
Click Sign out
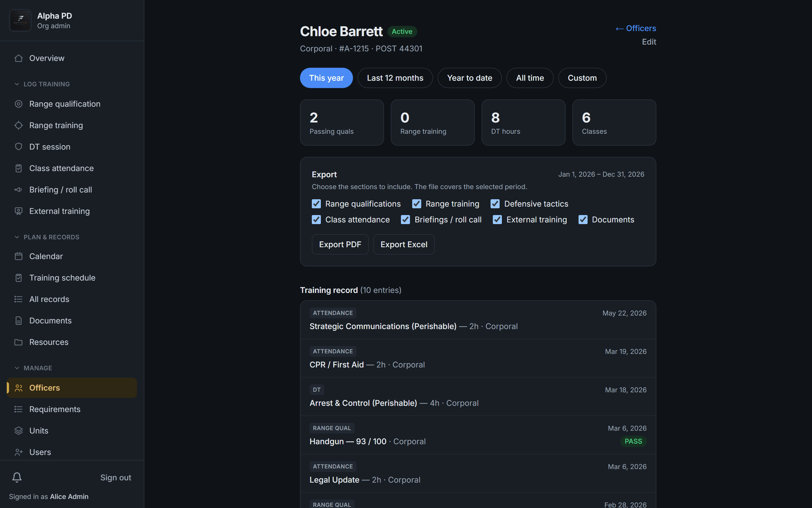tap(116, 478)
